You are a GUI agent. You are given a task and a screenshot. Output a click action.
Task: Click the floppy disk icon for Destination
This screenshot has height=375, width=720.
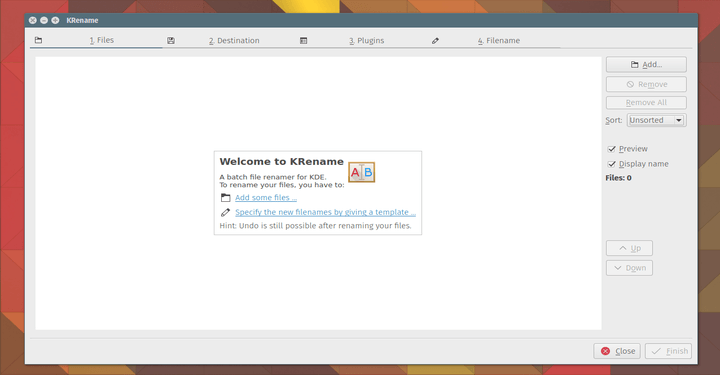click(x=171, y=41)
